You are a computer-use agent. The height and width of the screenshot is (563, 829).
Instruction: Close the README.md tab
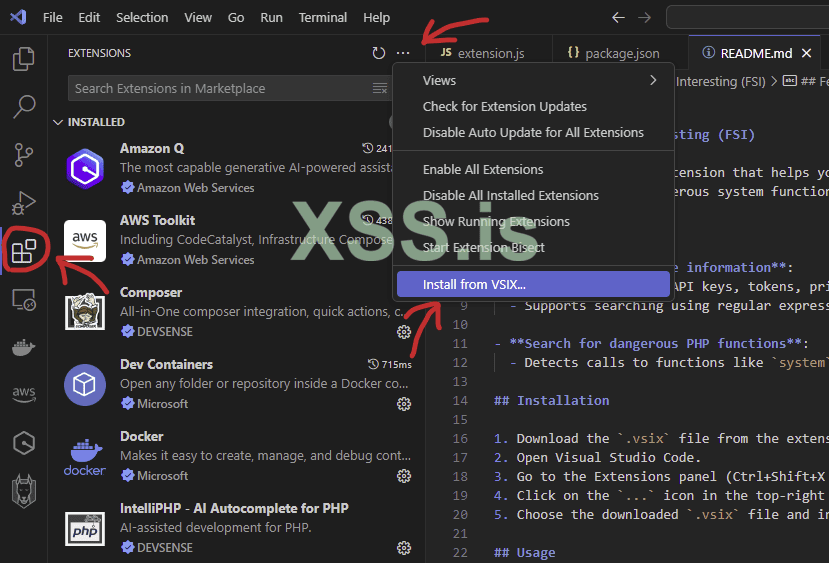[806, 53]
